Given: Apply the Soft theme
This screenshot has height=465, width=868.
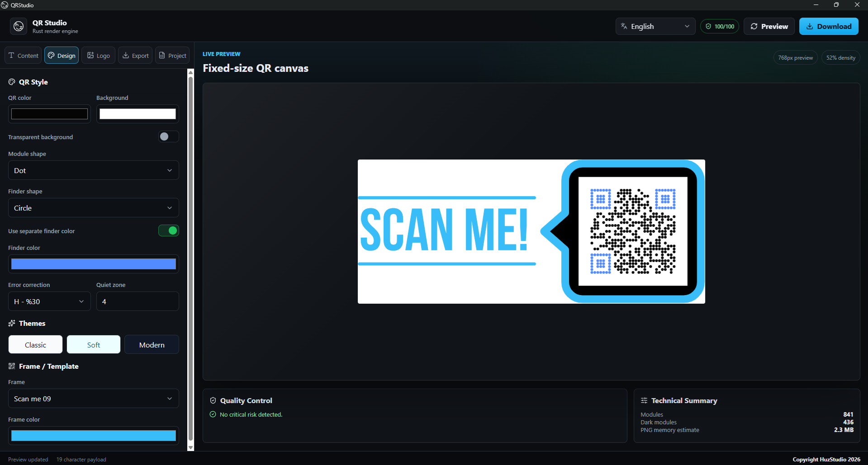Looking at the screenshot, I should pos(94,345).
